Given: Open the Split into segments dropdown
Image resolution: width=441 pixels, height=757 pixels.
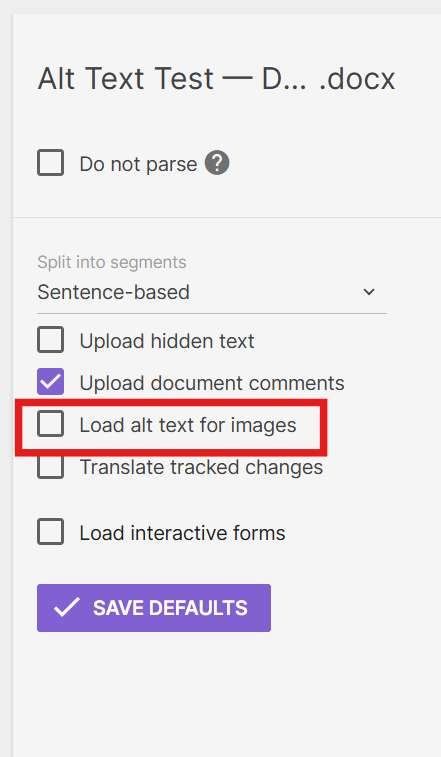Looking at the screenshot, I should 212,292.
